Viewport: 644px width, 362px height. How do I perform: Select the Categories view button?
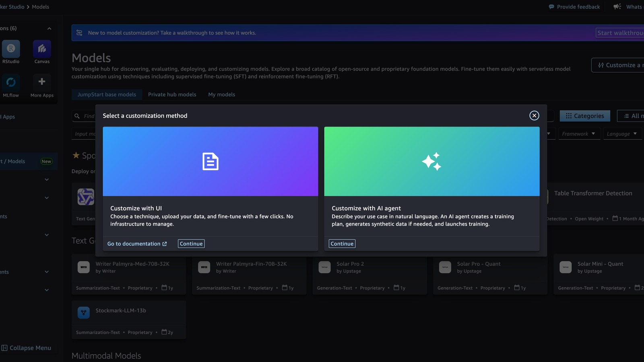585,116
